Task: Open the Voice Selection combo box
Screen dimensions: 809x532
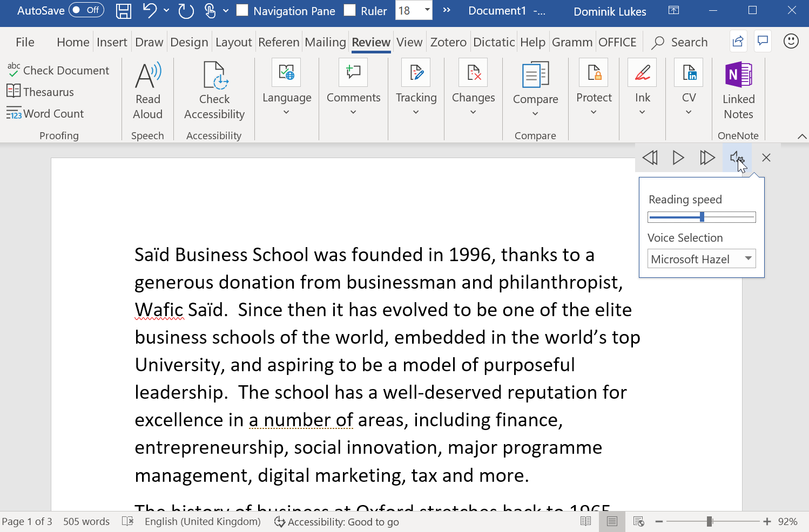Action: pyautogui.click(x=702, y=259)
